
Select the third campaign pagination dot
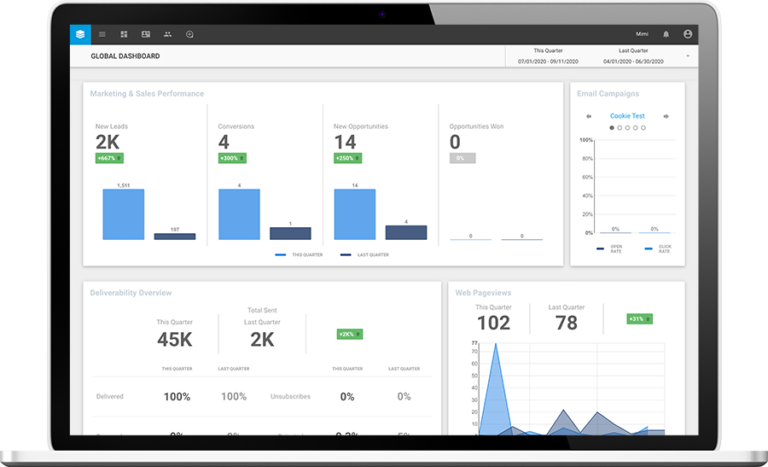(x=627, y=128)
